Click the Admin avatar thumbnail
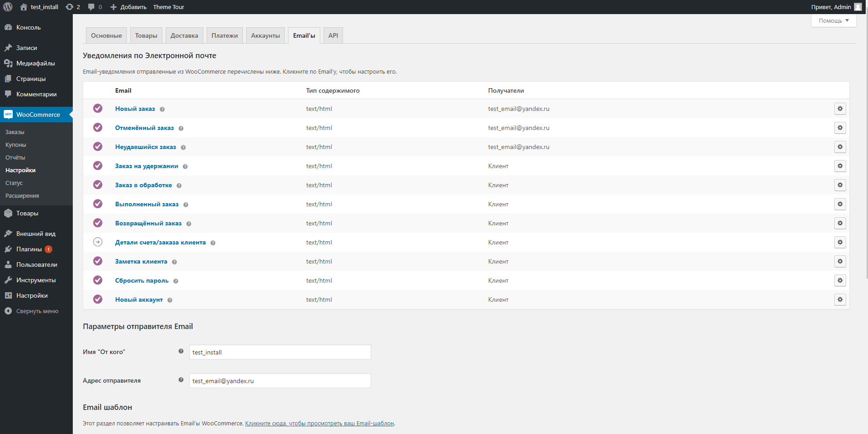Image resolution: width=868 pixels, height=434 pixels. 858,7
